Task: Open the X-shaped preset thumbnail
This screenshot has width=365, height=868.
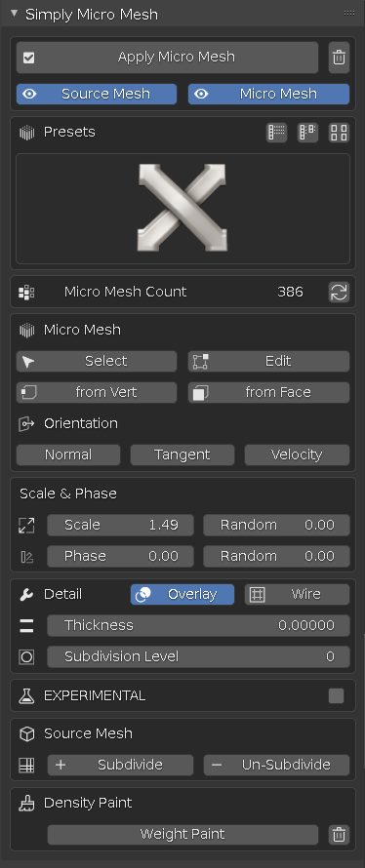Action: (x=182, y=208)
